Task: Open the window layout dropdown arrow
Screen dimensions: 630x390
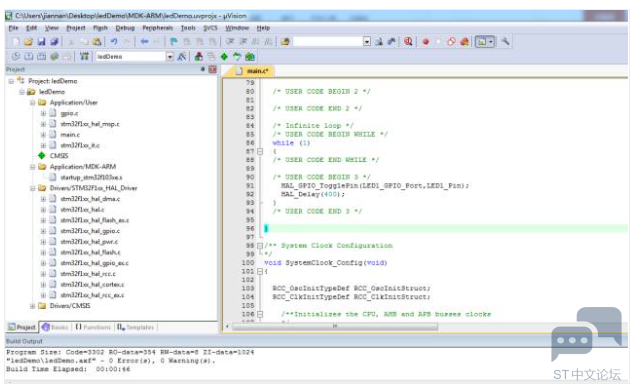Action: coord(491,42)
